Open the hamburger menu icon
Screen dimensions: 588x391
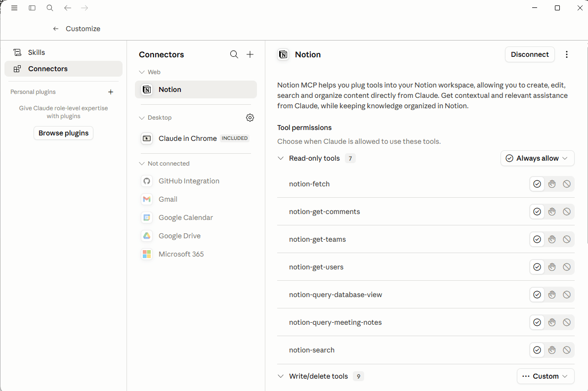click(x=14, y=8)
